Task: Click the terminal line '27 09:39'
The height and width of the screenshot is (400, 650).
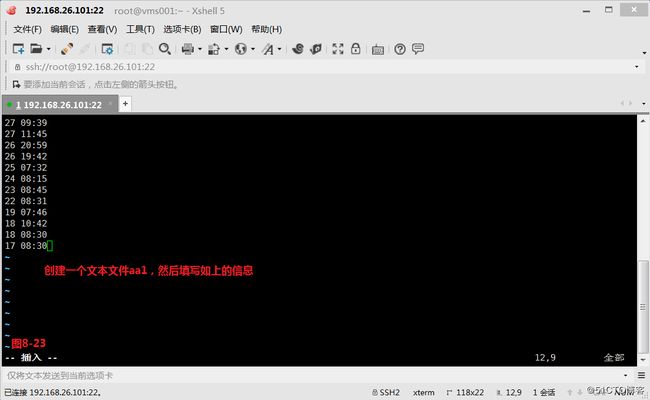Action: 26,123
